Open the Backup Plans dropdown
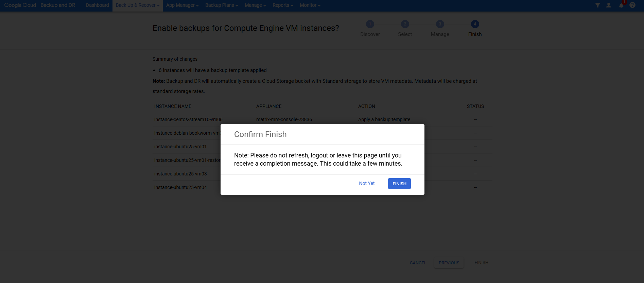This screenshot has width=644, height=283. pos(222,5)
